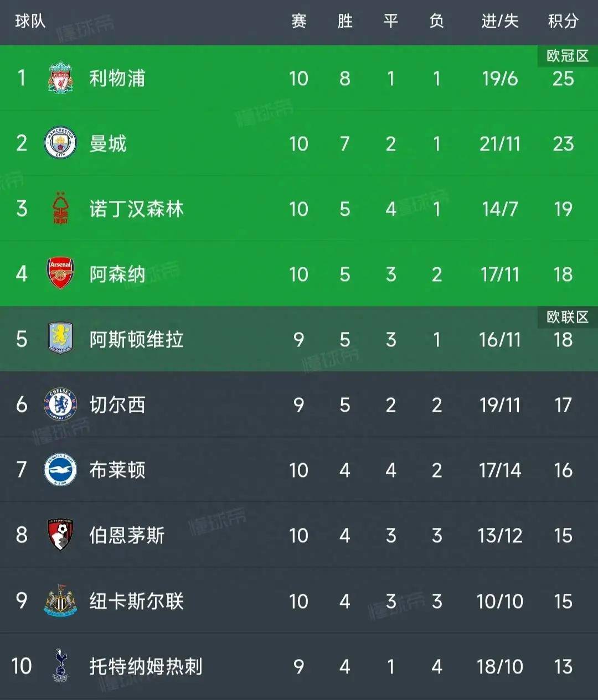Click the Chelsea club crest
Image resolution: width=598 pixels, height=700 pixels.
pos(60,404)
